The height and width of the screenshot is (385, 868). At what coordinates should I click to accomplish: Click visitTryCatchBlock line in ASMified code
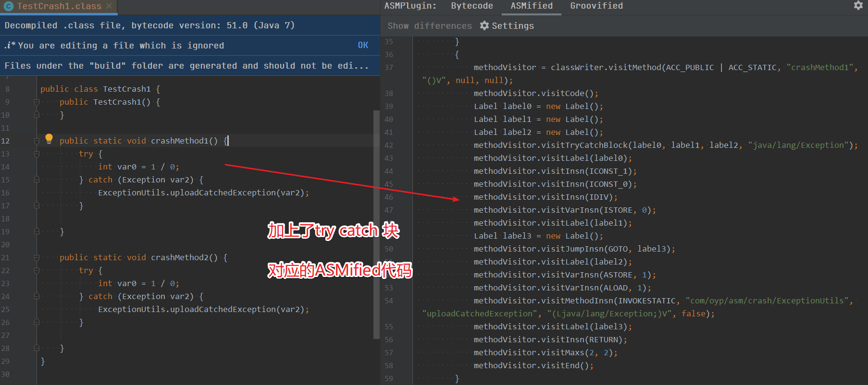pos(666,145)
